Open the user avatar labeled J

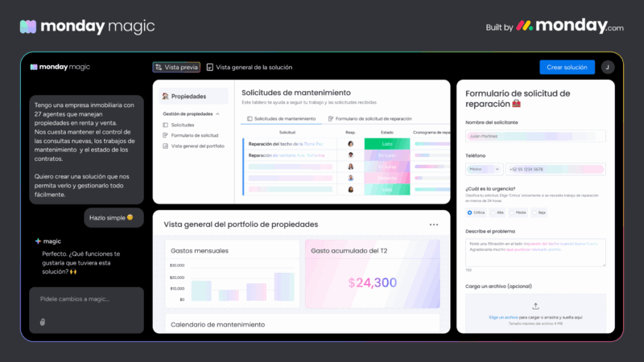(608, 68)
